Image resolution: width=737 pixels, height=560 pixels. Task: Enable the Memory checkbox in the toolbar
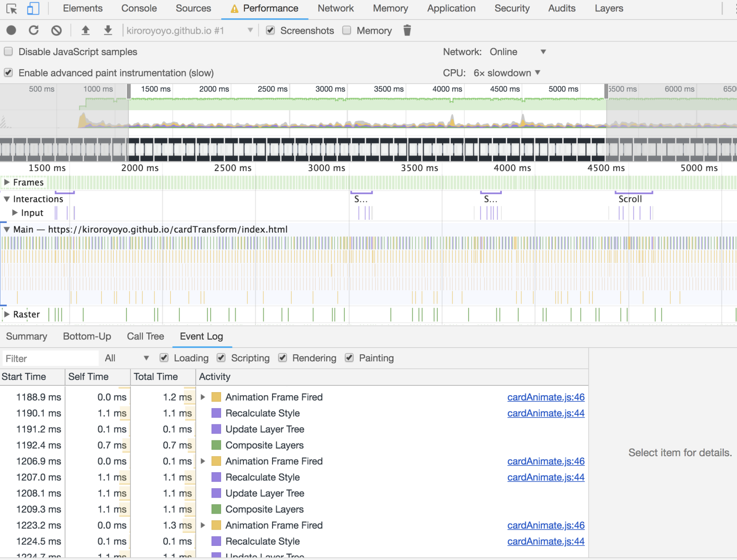(x=347, y=30)
